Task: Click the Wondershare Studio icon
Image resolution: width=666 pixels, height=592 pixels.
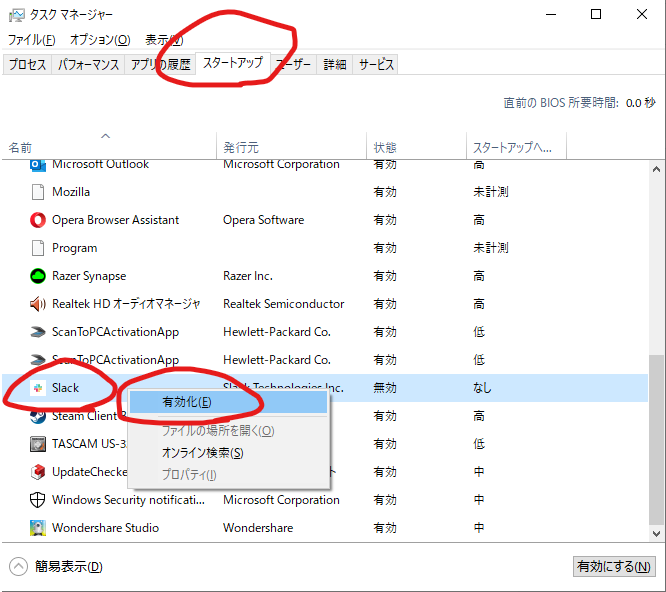Action: 38,528
